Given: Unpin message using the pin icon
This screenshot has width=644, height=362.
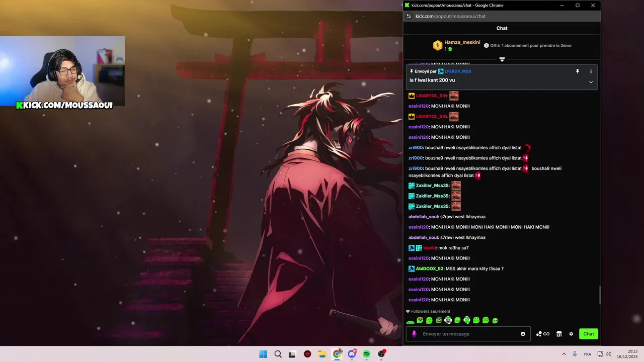Looking at the screenshot, I should pyautogui.click(x=578, y=71).
